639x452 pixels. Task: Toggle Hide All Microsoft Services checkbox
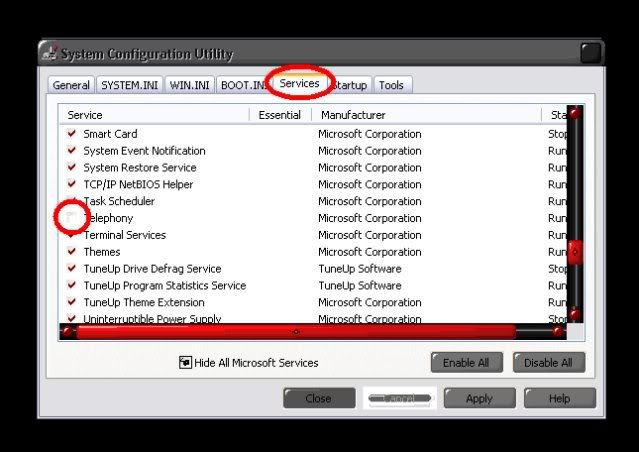(x=185, y=363)
